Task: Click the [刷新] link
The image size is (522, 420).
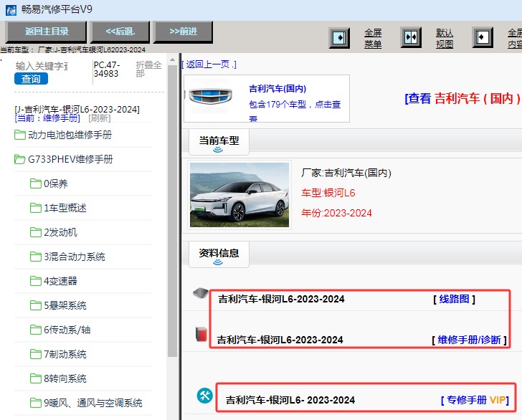Action: click(x=99, y=118)
